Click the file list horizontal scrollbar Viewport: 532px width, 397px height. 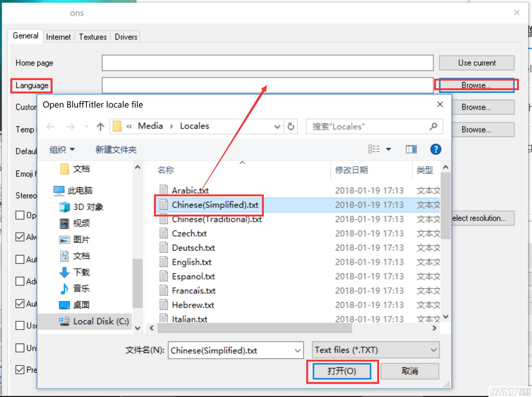point(255,328)
